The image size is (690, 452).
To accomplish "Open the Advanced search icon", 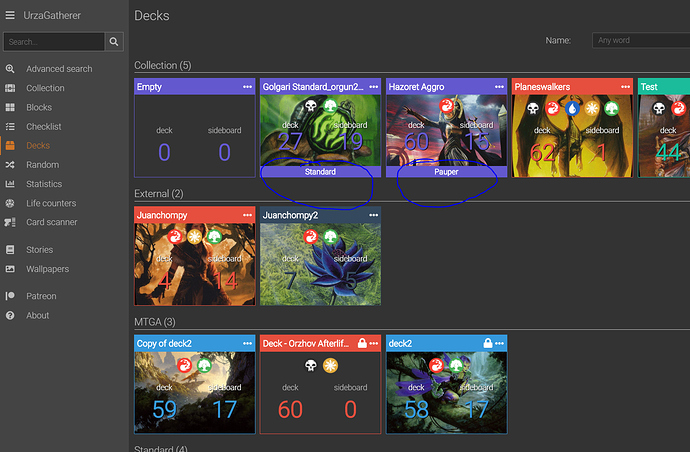I will pos(10,69).
